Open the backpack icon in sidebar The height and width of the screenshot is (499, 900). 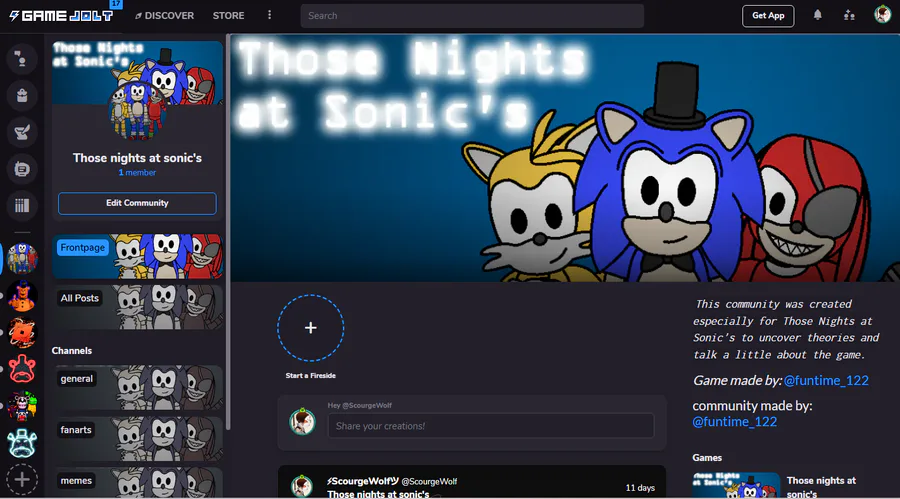22,95
